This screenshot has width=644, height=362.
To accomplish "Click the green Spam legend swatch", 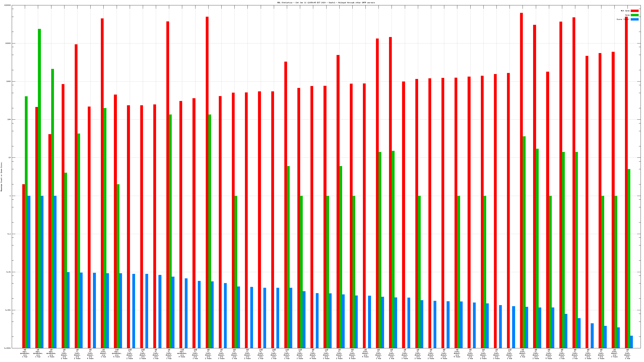I will point(635,15).
